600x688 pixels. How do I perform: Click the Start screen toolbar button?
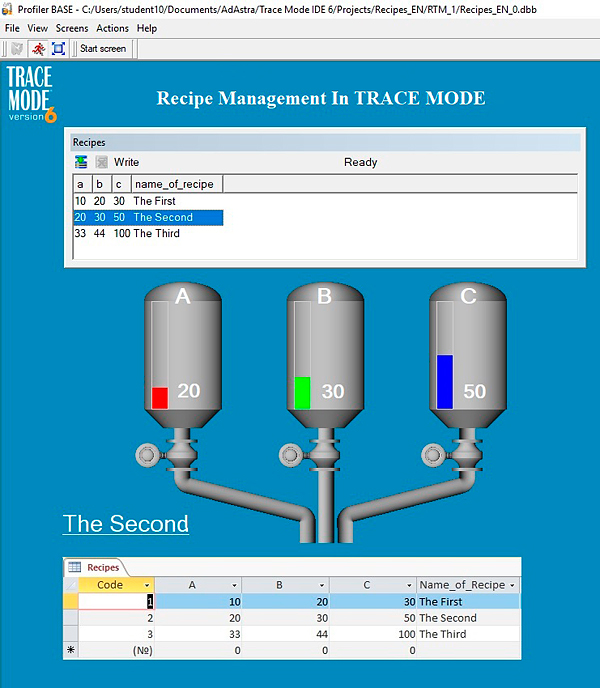(x=103, y=49)
